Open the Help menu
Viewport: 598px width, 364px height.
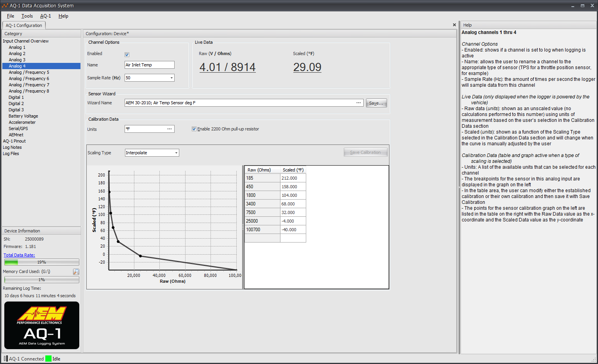pos(63,16)
